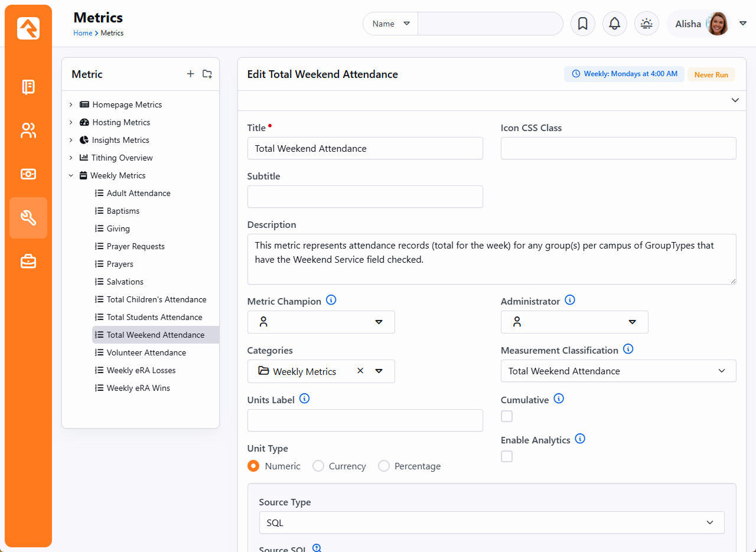Click into the Subtitle input field
Viewport: 756px width, 552px height.
365,197
